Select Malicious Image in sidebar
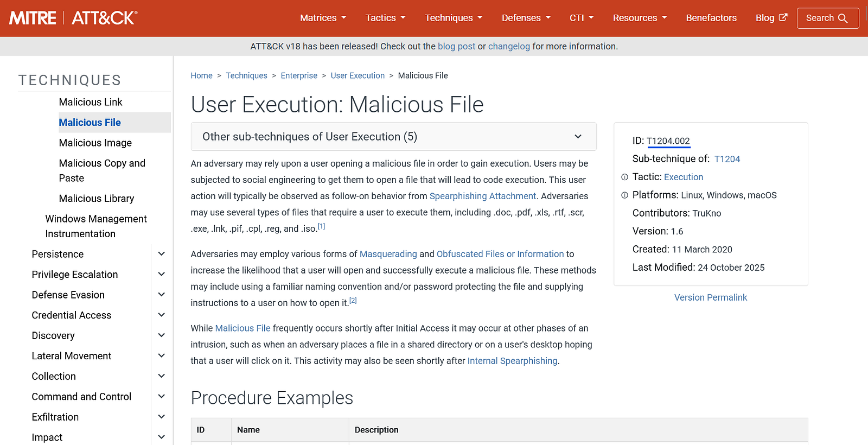868x445 pixels. [x=95, y=143]
